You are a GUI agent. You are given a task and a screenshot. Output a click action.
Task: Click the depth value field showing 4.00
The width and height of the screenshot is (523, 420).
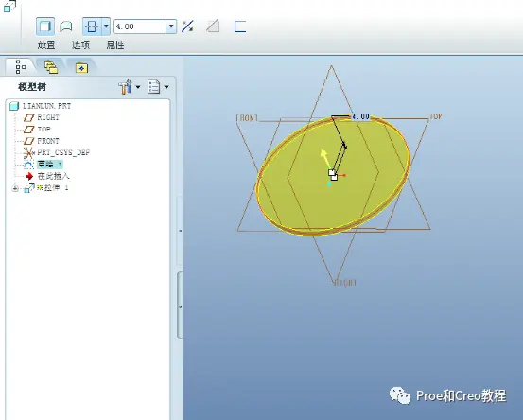pyautogui.click(x=140, y=26)
